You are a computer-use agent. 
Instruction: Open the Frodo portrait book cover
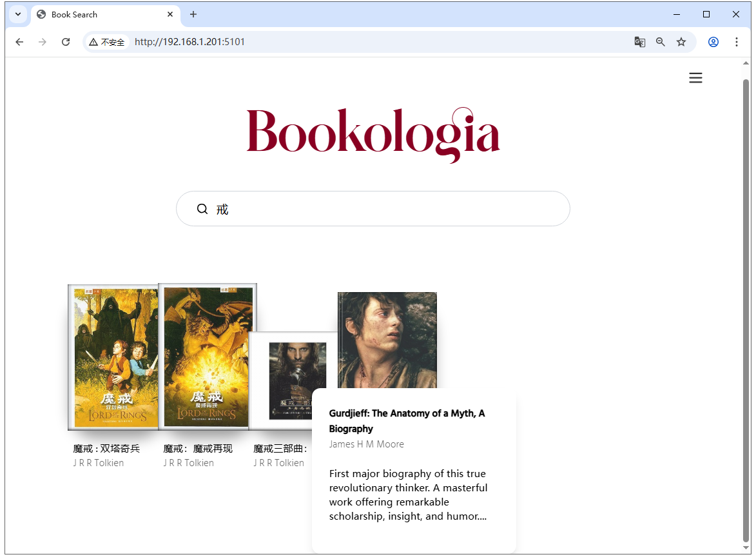coord(387,340)
